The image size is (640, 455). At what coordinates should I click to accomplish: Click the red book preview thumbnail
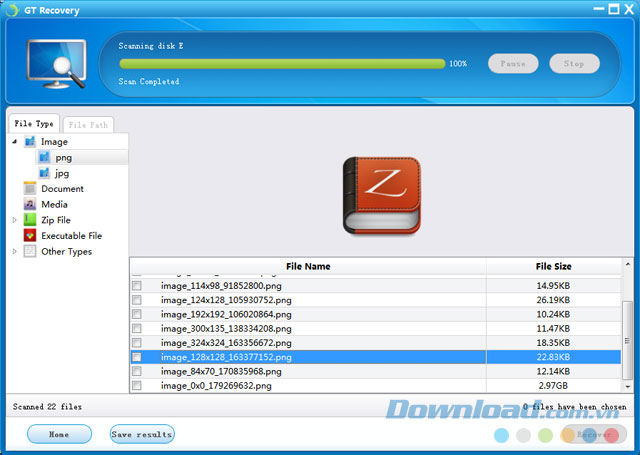click(381, 196)
